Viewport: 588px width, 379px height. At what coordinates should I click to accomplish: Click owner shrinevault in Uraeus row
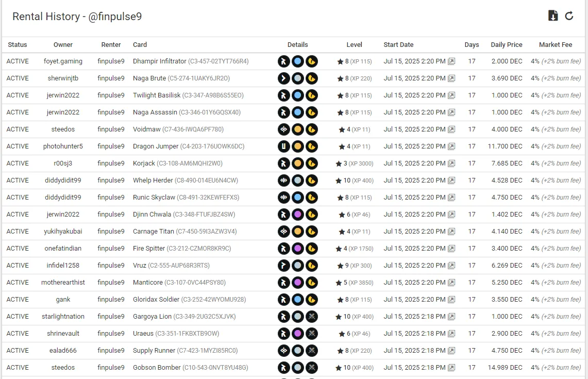63,334
